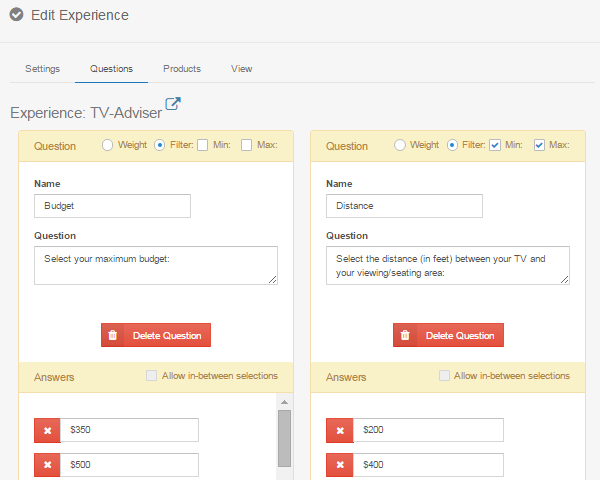The image size is (600, 480).
Task: Edit the $200 answer field
Action: click(428, 430)
